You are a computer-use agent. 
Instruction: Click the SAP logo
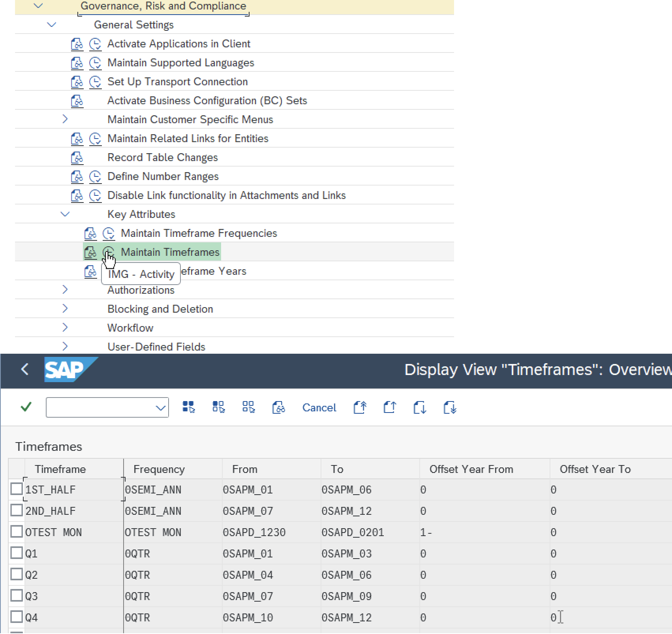pyautogui.click(x=71, y=370)
